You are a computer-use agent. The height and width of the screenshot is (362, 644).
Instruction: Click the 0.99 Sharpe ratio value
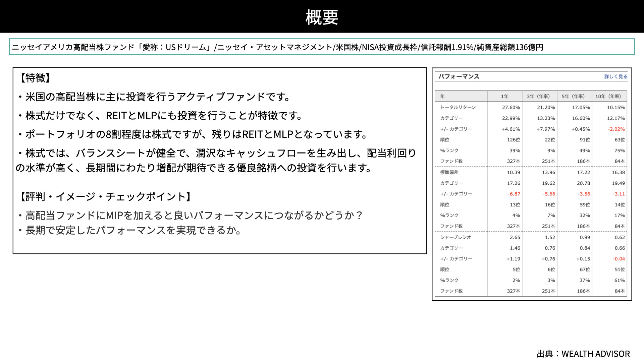tap(585, 238)
